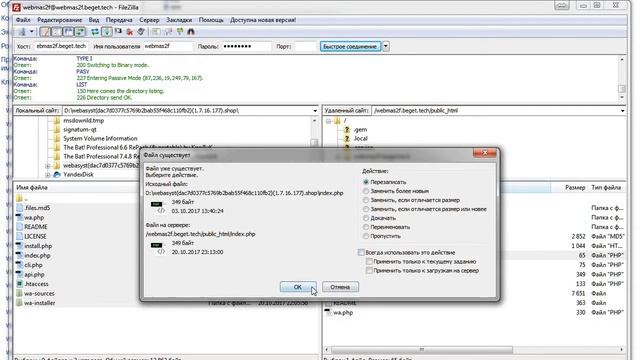Click wa.php file icon in local list

(x=19, y=218)
